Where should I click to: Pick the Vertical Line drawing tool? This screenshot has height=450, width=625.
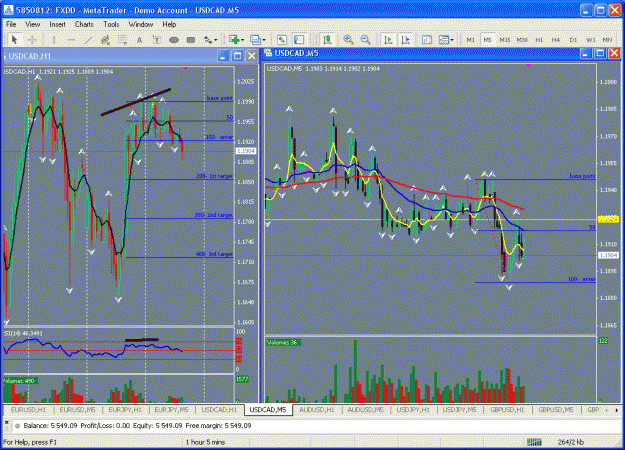pos(54,40)
